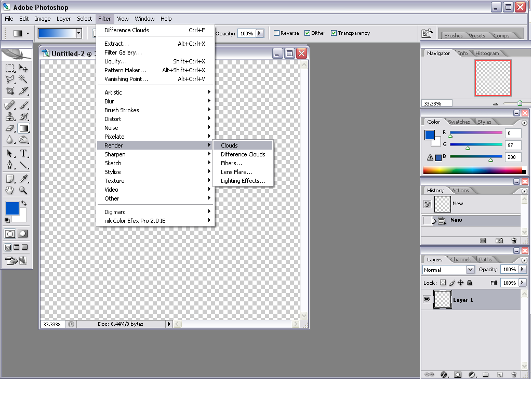This screenshot has width=532, height=399.
Task: Open the Fill slider arrow
Action: tap(522, 283)
